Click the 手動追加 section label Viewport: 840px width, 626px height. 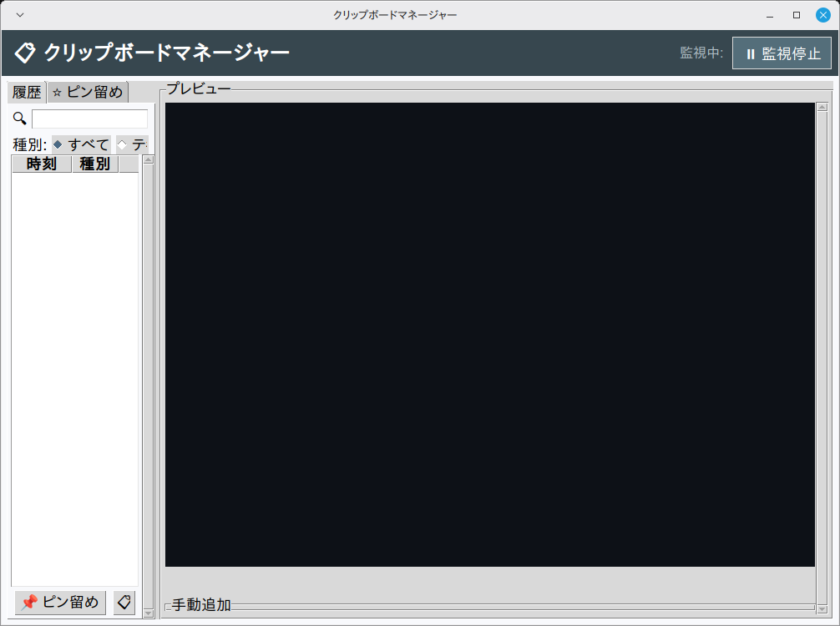pyautogui.click(x=201, y=605)
